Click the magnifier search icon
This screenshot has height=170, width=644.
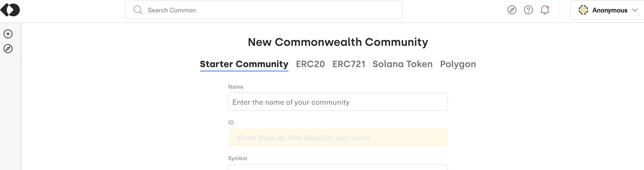click(x=138, y=10)
